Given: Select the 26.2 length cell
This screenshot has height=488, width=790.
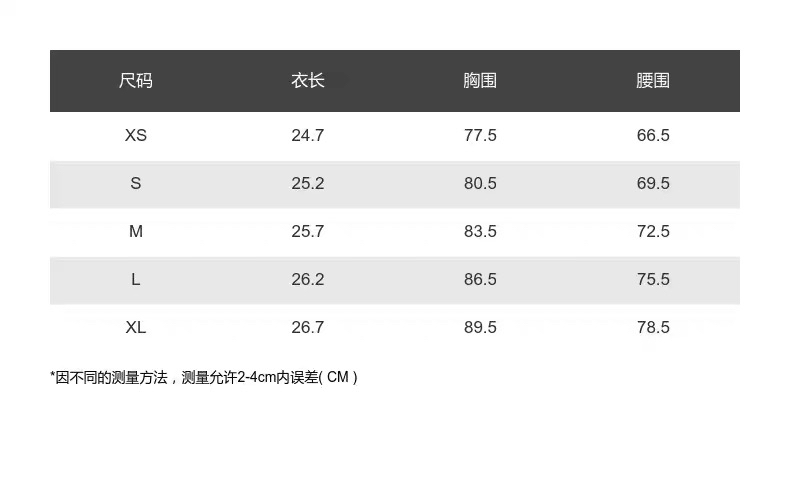Looking at the screenshot, I should 308,279.
